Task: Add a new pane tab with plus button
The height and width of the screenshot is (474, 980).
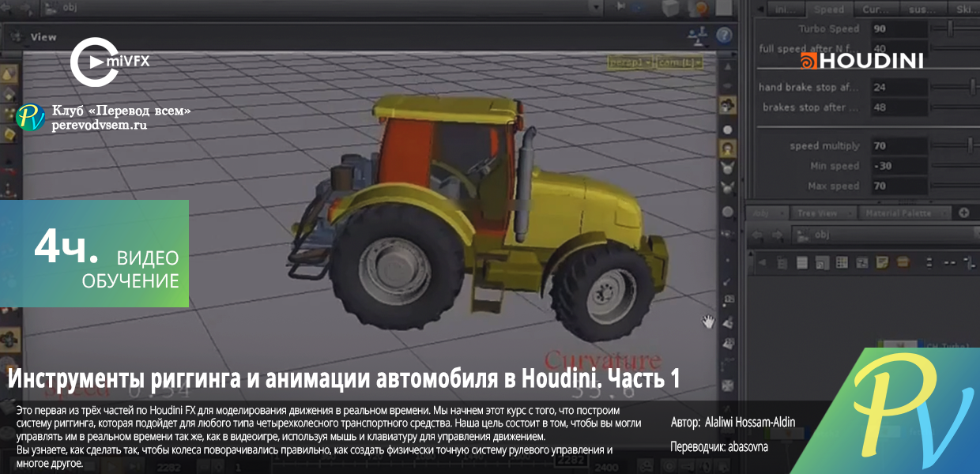Action: pyautogui.click(x=963, y=213)
